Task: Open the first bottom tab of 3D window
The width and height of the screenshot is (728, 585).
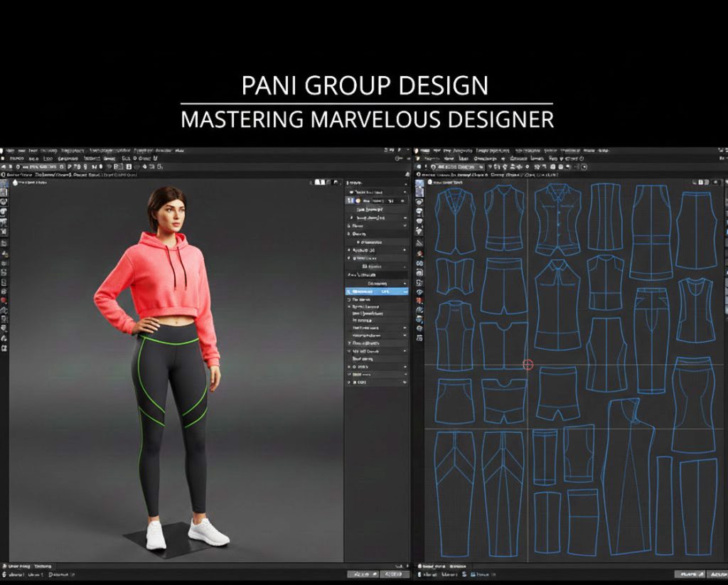Action: coord(16,567)
